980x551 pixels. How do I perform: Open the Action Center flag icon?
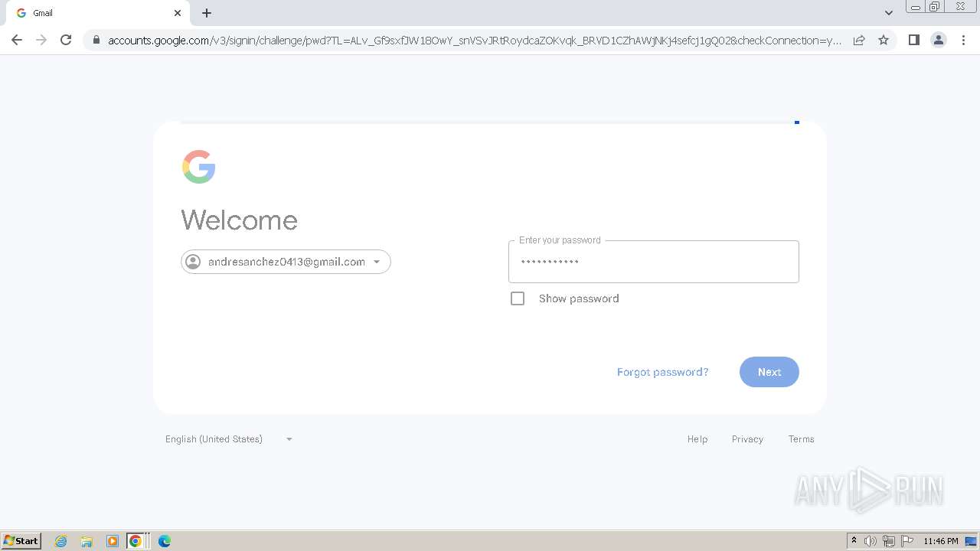coord(907,541)
